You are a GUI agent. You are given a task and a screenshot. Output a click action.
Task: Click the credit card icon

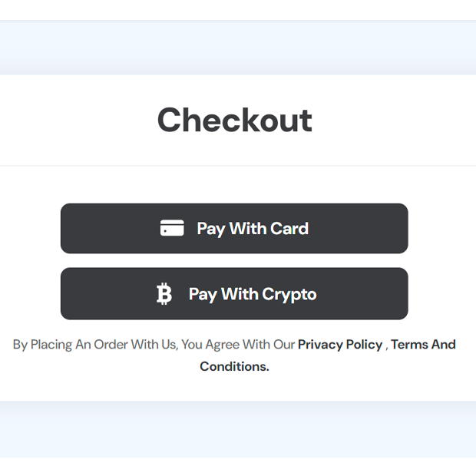(172, 228)
